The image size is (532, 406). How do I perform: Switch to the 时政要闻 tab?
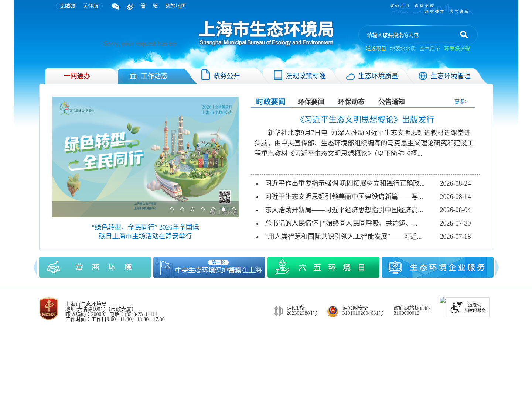[271, 101]
